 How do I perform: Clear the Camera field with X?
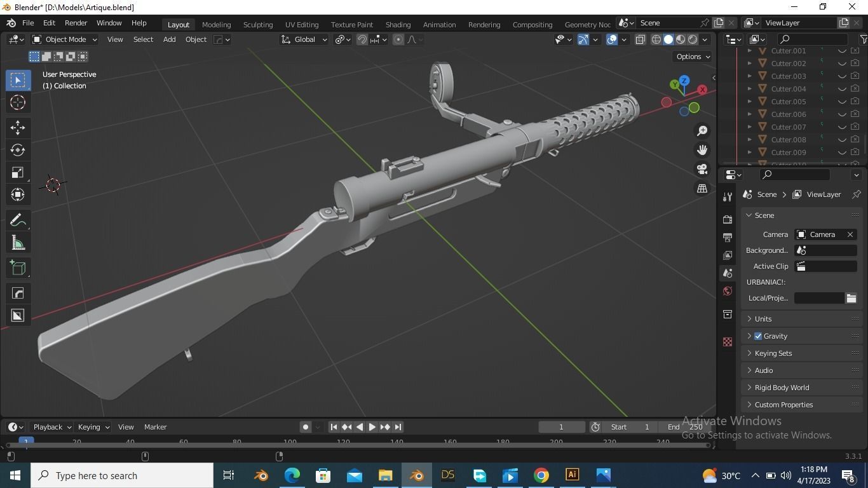(x=850, y=234)
